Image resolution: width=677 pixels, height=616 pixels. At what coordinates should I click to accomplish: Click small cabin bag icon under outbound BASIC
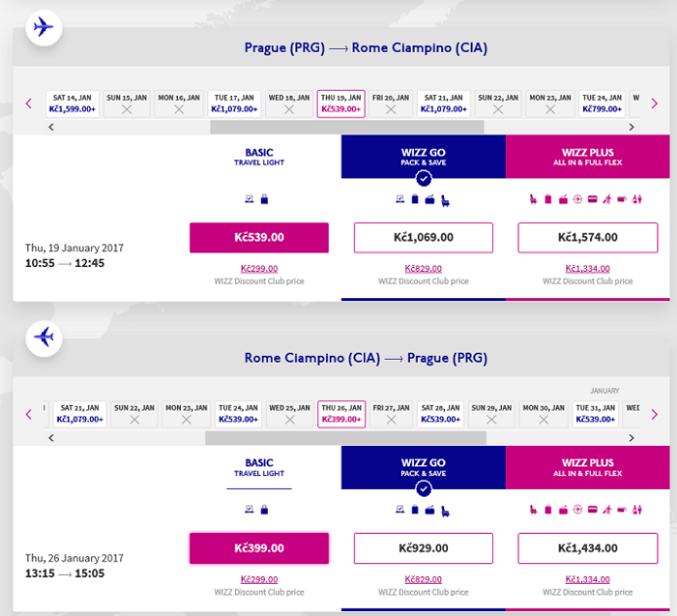[264, 198]
